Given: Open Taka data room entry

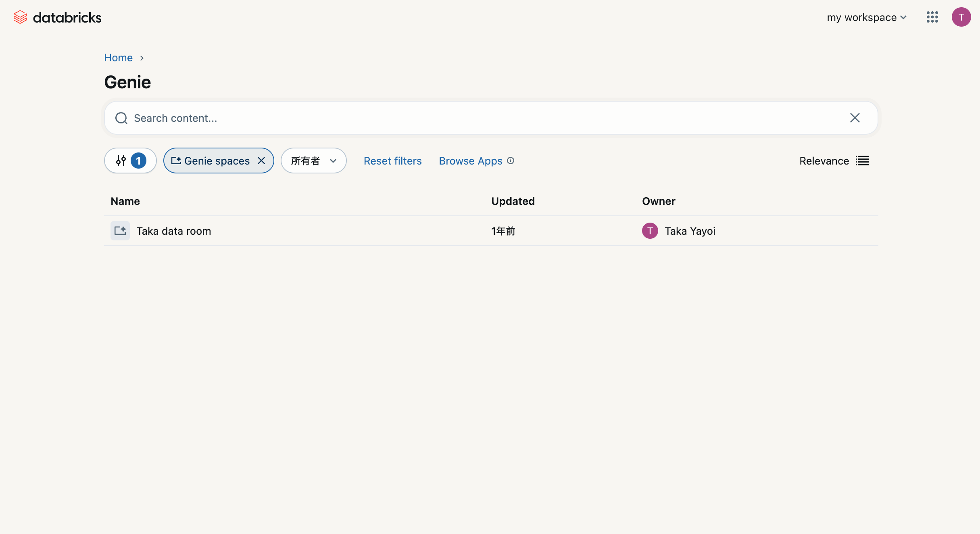Looking at the screenshot, I should 173,231.
